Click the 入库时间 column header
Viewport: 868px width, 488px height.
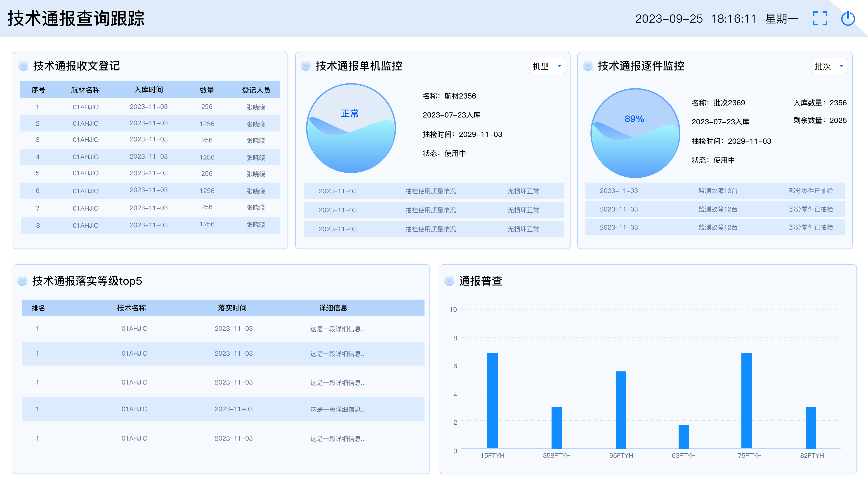click(149, 90)
